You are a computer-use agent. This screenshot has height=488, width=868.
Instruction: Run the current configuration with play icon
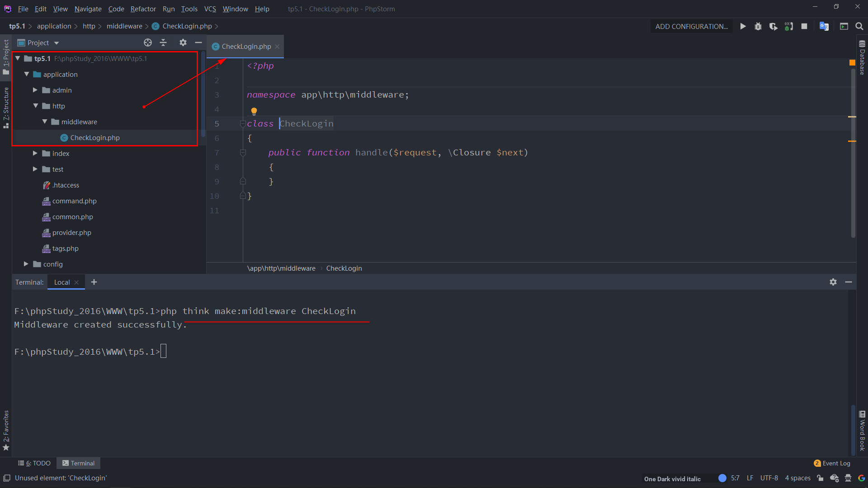(x=743, y=26)
